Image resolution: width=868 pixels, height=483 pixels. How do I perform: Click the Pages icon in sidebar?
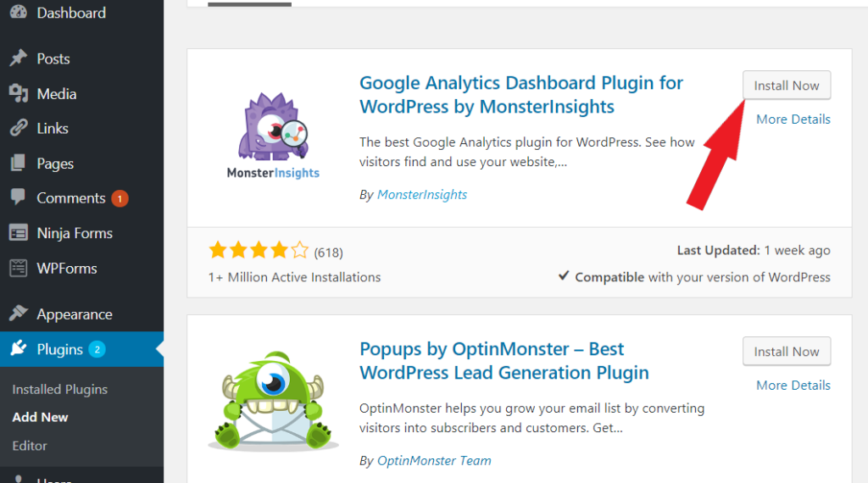click(19, 163)
